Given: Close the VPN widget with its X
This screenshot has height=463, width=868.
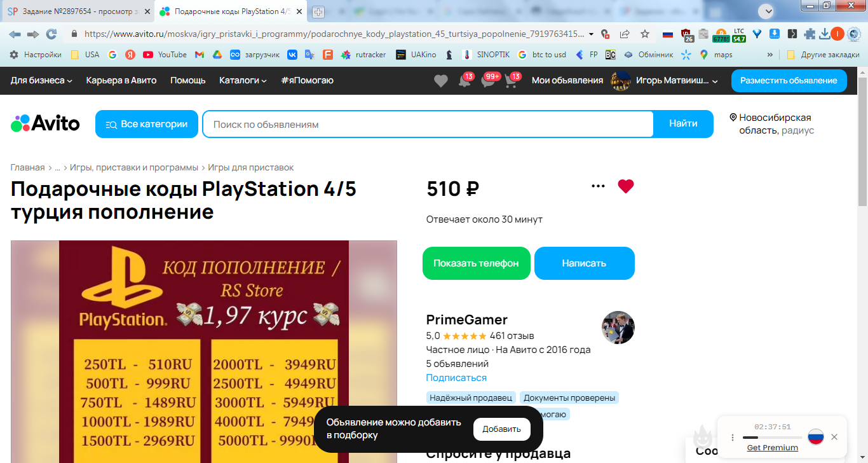Looking at the screenshot, I should click(x=834, y=437).
